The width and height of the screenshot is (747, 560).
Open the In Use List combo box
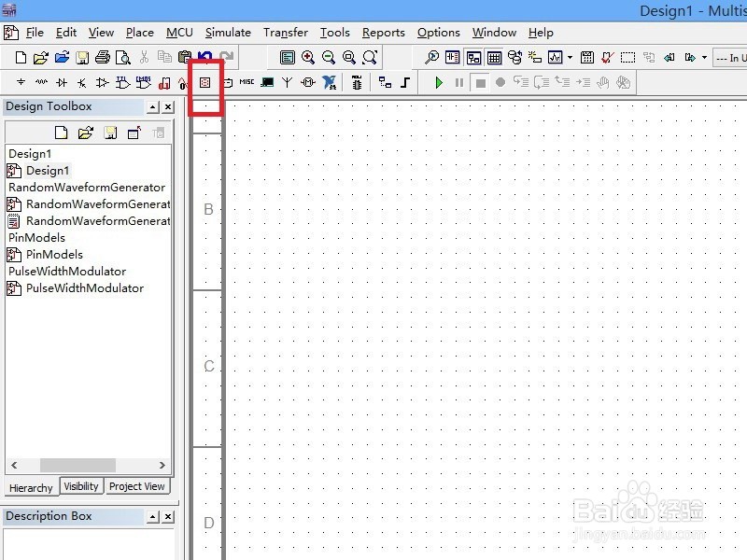pyautogui.click(x=730, y=58)
